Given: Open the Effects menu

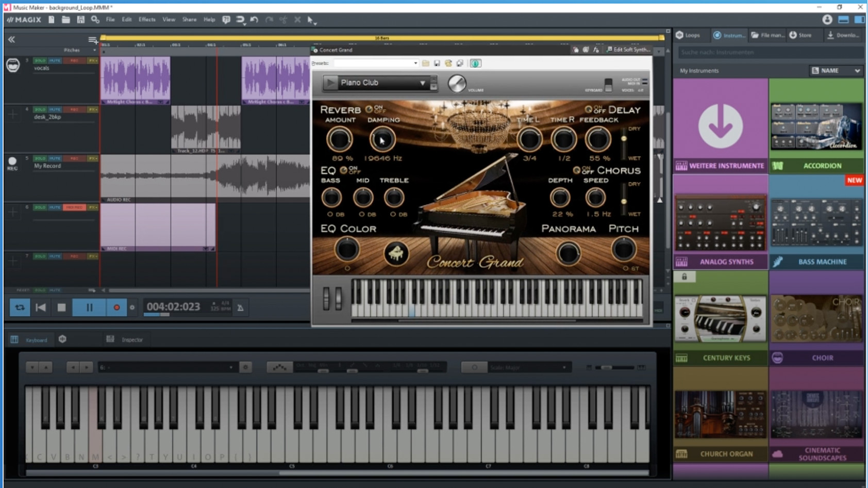Looking at the screenshot, I should point(147,20).
